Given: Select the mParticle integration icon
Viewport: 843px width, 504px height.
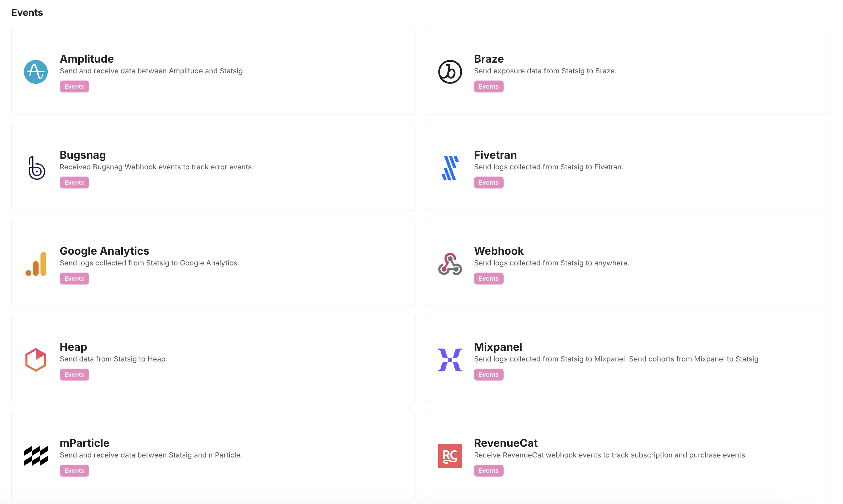Looking at the screenshot, I should click(x=35, y=456).
